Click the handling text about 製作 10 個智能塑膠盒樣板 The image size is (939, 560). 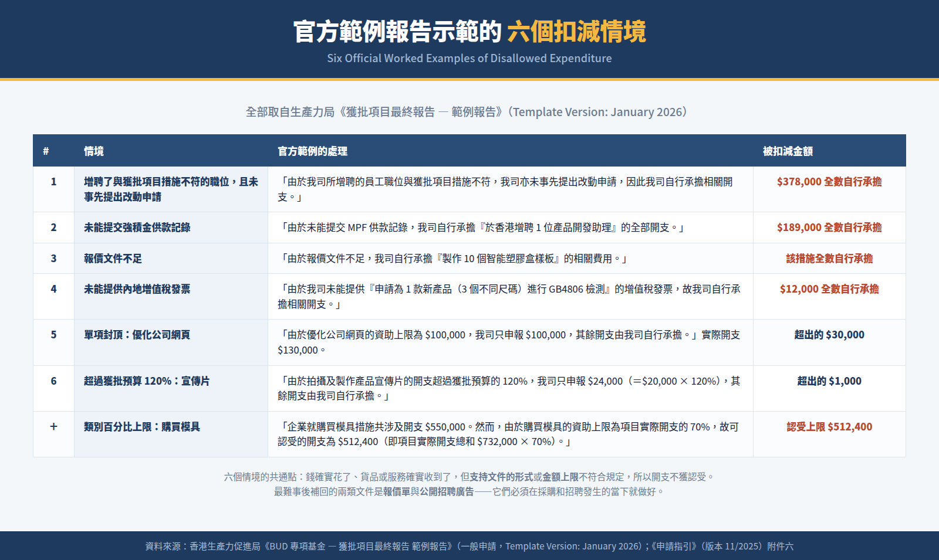coord(452,259)
